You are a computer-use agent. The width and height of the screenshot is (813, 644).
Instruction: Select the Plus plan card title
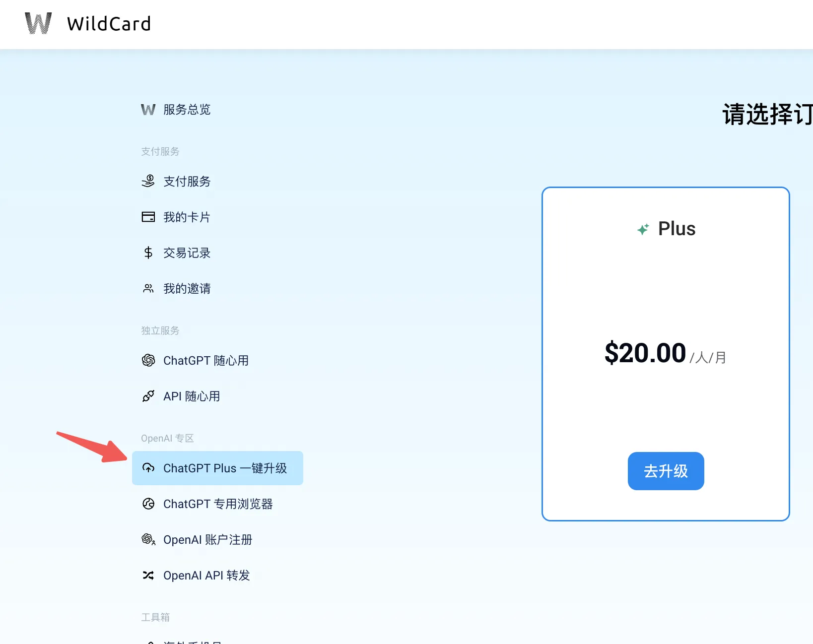677,229
